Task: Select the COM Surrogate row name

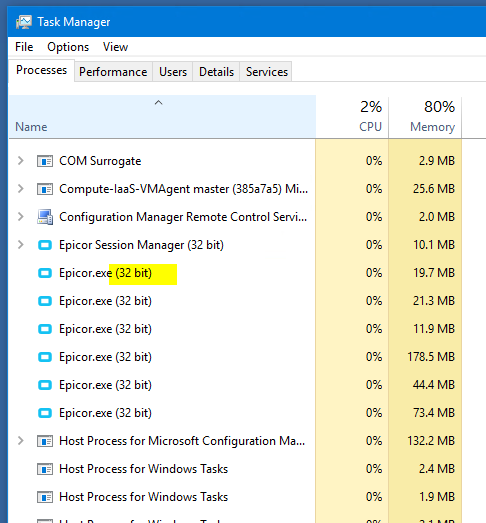Action: pos(100,161)
